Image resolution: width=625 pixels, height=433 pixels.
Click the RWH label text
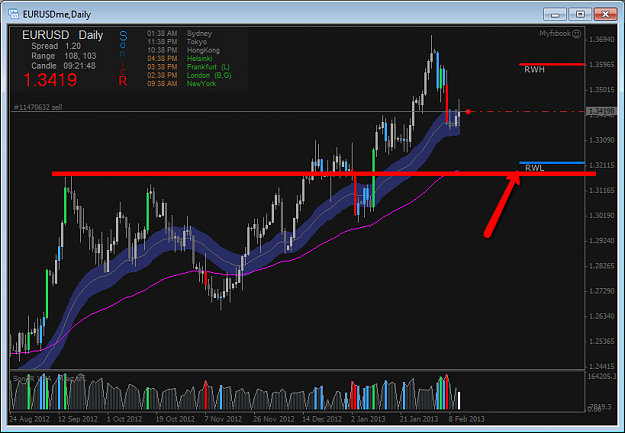point(534,70)
